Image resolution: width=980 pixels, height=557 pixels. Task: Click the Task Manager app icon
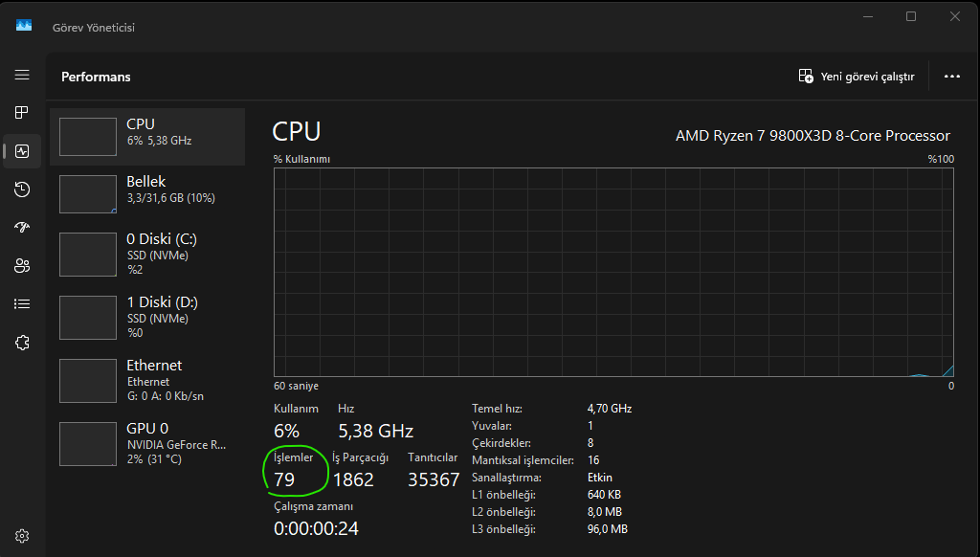[24, 25]
